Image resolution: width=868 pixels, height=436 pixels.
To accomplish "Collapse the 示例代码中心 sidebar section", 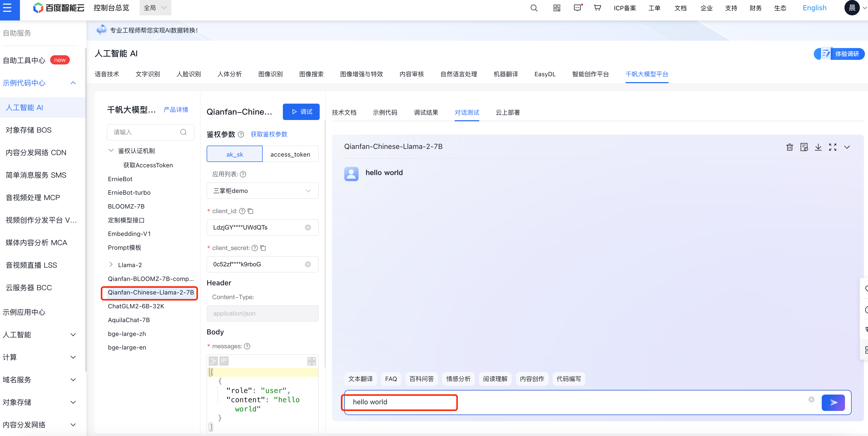I will click(x=73, y=83).
